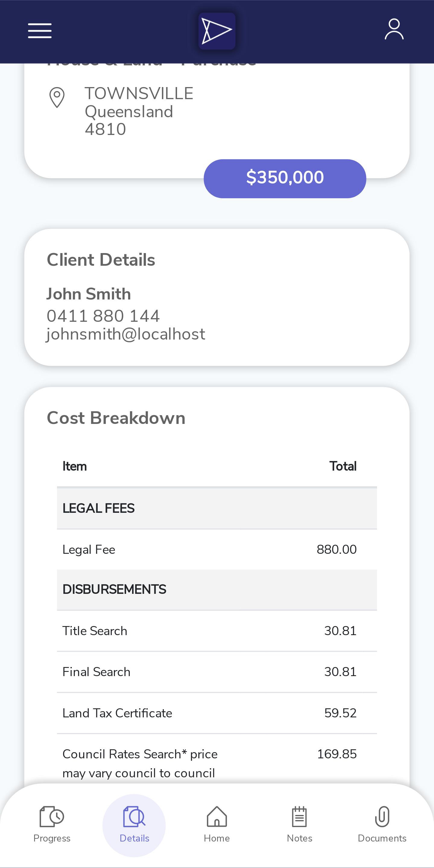Switch to the Details tab label
434x868 pixels.
pos(134,838)
